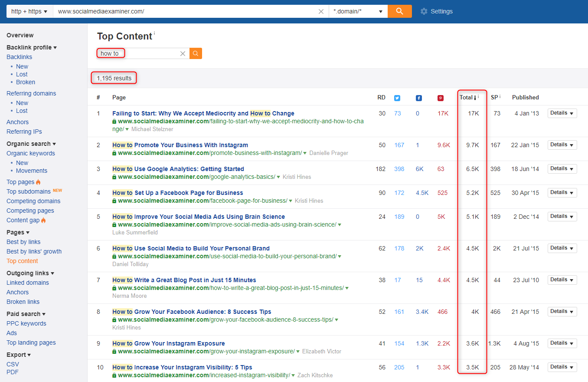The image size is (588, 382).
Task: Open the http + https protocol dropdown
Action: (29, 11)
